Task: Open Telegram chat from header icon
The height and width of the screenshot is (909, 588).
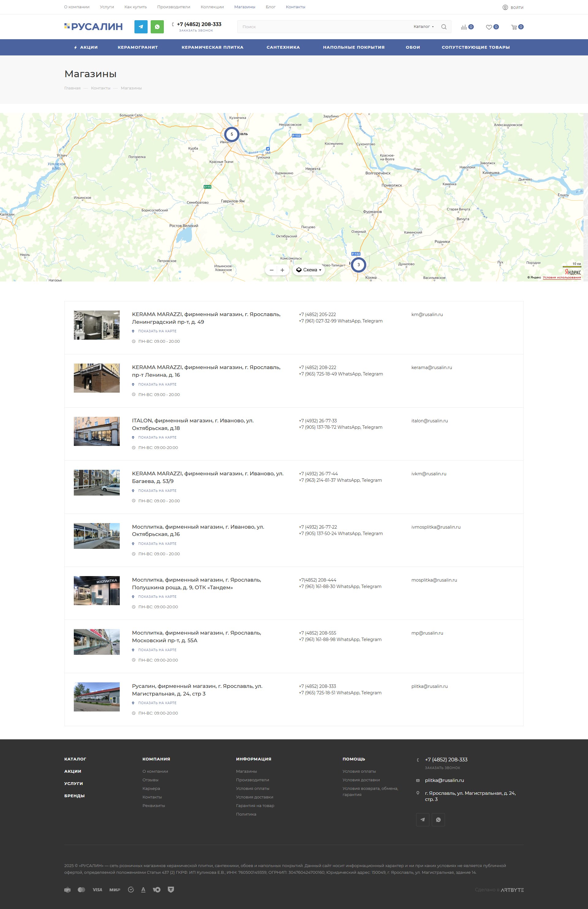Action: coord(141,27)
